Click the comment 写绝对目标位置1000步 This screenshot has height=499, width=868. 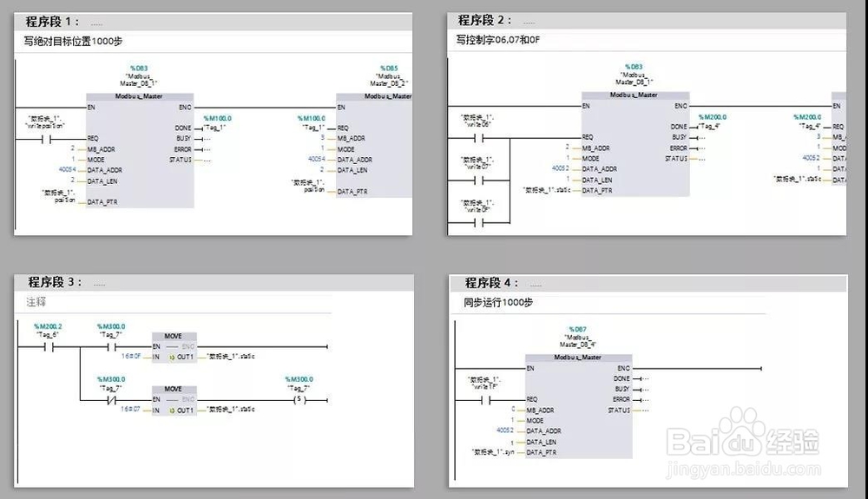pyautogui.click(x=73, y=42)
